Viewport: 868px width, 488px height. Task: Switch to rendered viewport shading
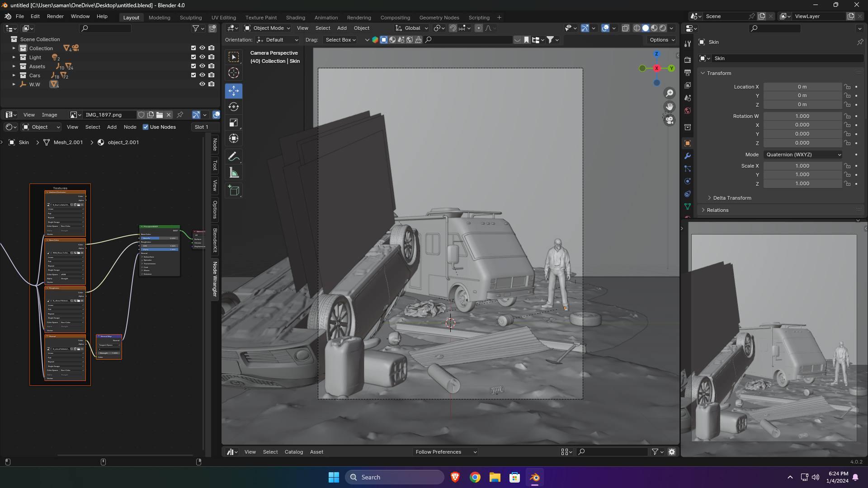pyautogui.click(x=663, y=28)
